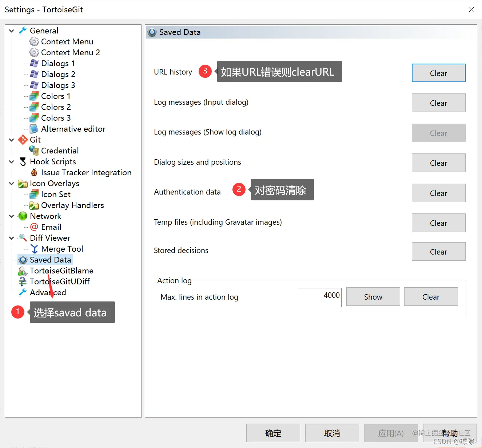Click the Merge Tool icon
The image size is (482, 448).
[34, 249]
